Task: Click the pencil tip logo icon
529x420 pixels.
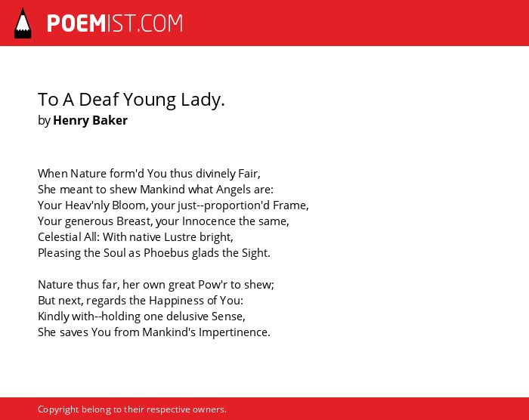Action: pyautogui.click(x=23, y=23)
